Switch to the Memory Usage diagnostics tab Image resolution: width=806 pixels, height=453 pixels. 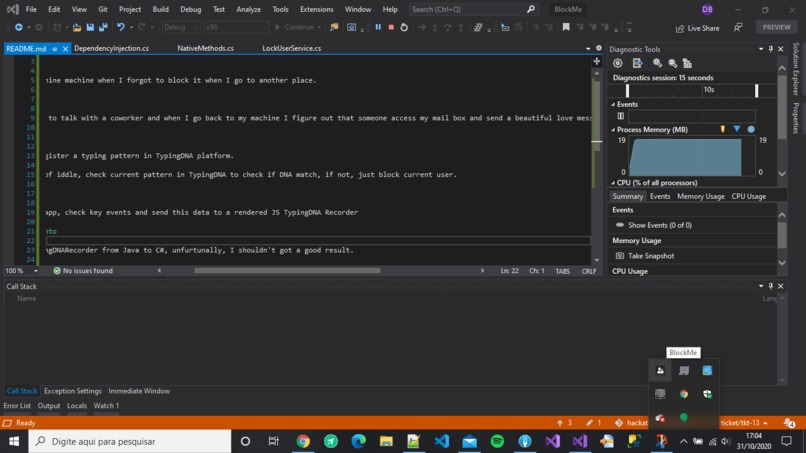tap(701, 196)
